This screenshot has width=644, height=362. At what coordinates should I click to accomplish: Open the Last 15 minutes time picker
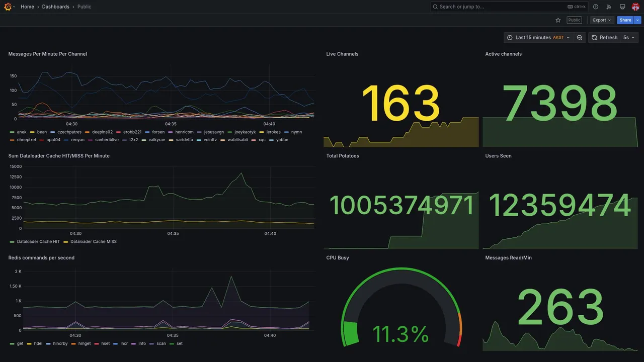(x=538, y=38)
